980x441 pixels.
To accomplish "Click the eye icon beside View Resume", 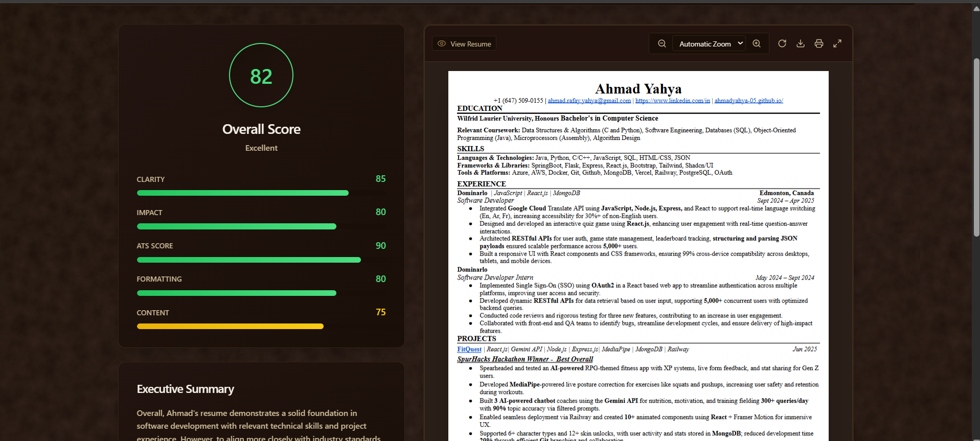I will [442, 43].
